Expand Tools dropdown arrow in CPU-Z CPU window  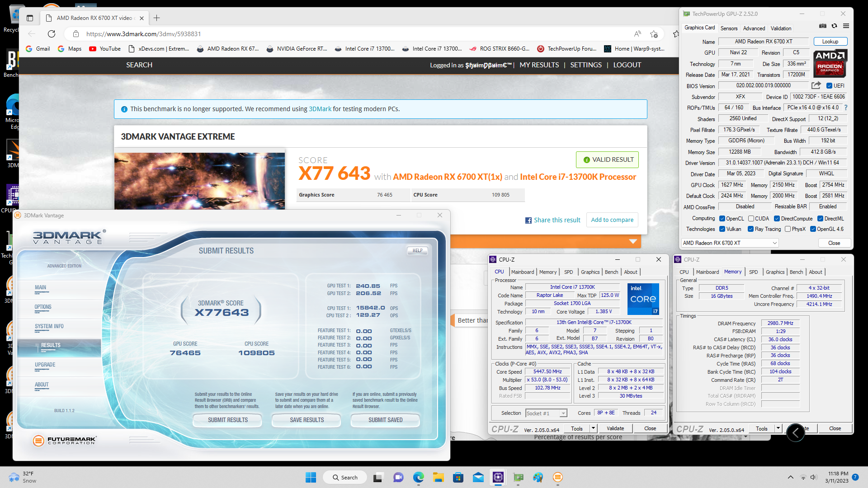[593, 428]
